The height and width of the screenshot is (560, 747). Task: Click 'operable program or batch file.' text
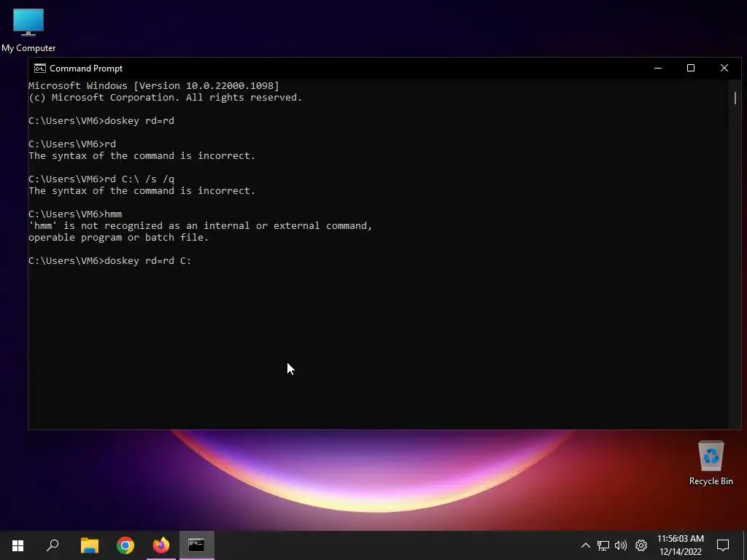[119, 237]
